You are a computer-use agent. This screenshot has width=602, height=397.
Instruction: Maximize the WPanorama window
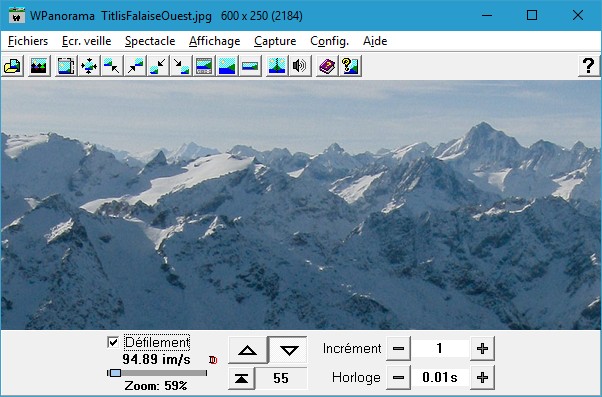click(x=532, y=15)
